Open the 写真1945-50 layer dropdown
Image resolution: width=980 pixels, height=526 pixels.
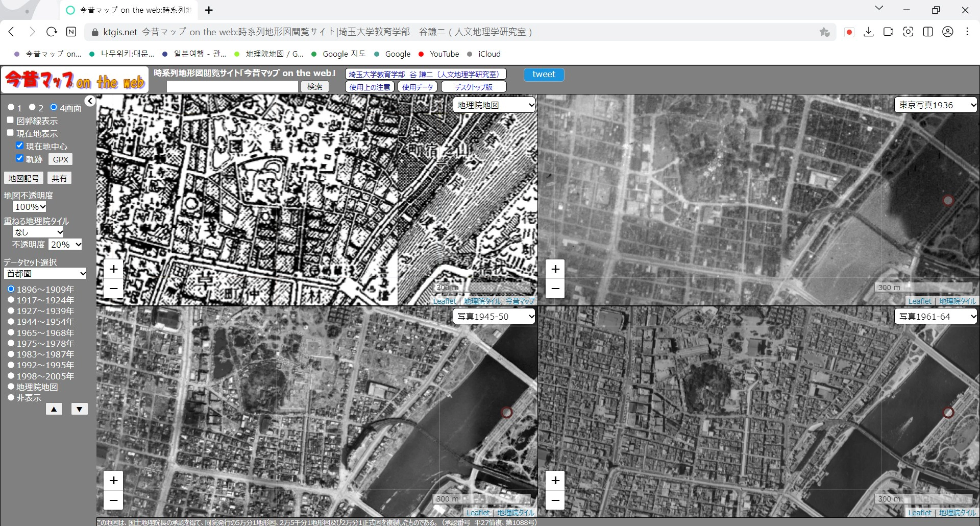tap(494, 317)
